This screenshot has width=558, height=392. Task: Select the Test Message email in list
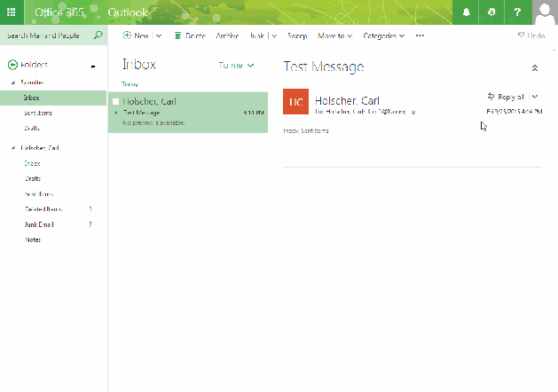pos(188,113)
